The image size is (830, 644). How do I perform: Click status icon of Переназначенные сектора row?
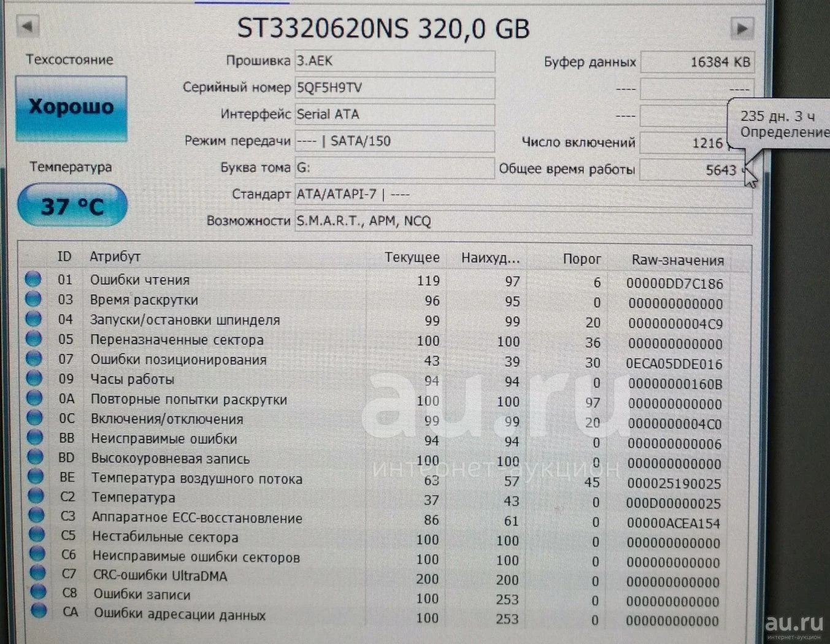click(x=34, y=339)
